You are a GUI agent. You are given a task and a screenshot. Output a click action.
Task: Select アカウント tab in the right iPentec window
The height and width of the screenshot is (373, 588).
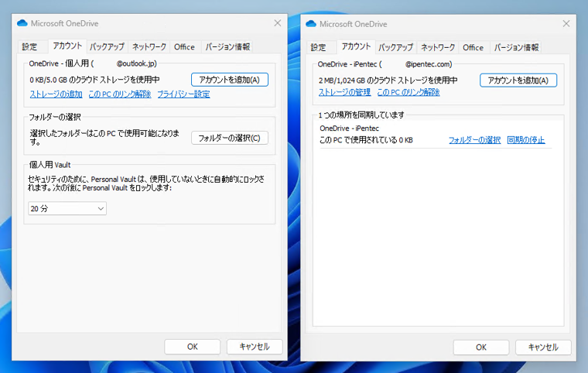356,47
